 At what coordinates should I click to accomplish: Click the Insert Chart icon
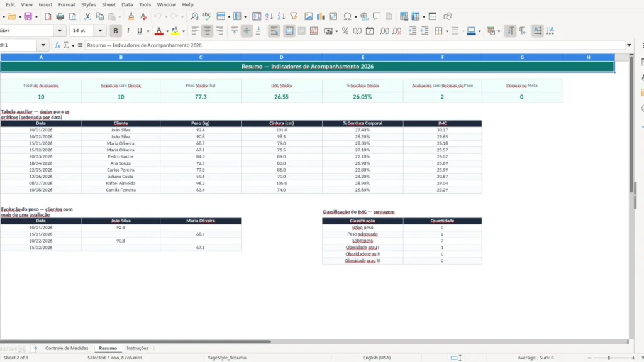click(320, 16)
